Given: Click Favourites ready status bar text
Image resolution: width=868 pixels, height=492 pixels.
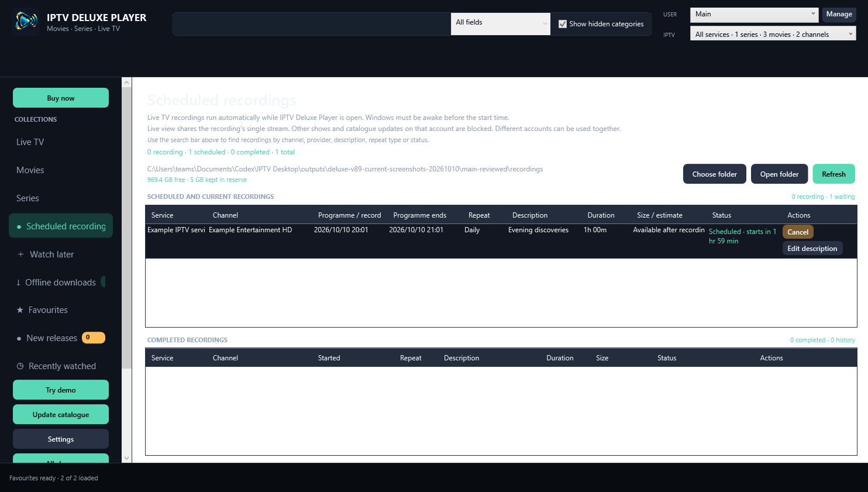Looking at the screenshot, I should tap(54, 478).
